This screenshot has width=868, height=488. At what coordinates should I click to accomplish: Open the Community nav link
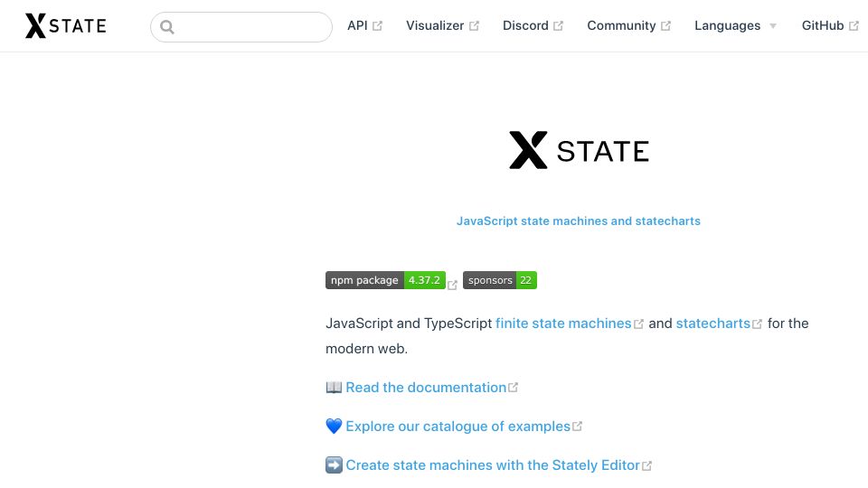(629, 26)
